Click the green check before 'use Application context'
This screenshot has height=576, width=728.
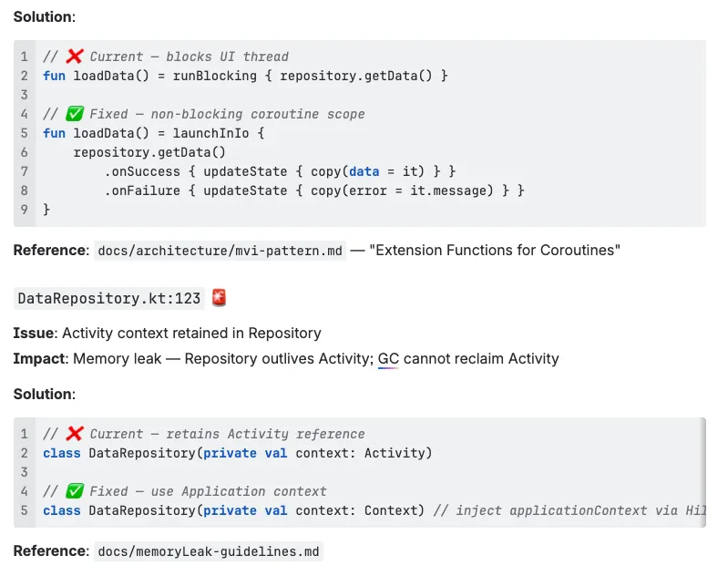75,491
